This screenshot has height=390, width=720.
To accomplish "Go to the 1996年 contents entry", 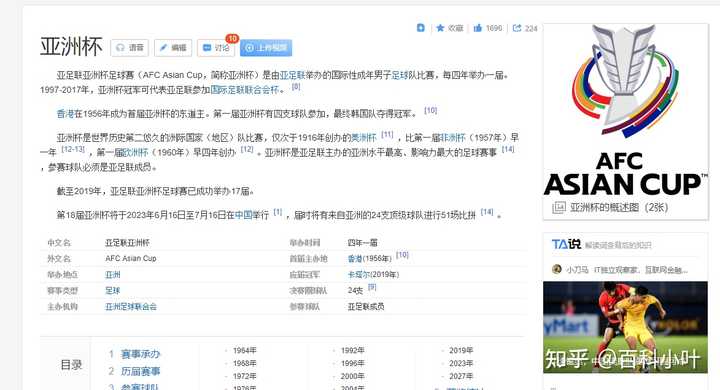I will click(352, 363).
